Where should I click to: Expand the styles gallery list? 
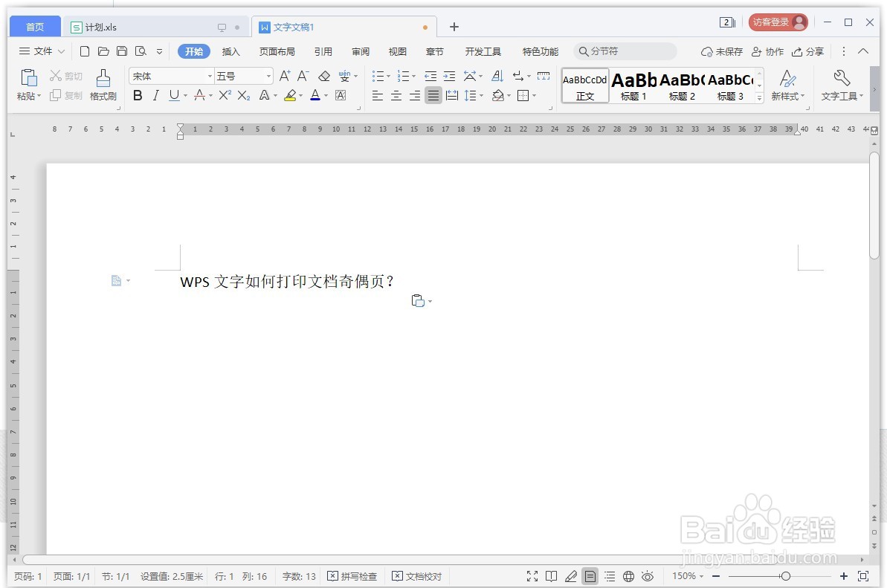point(760,98)
